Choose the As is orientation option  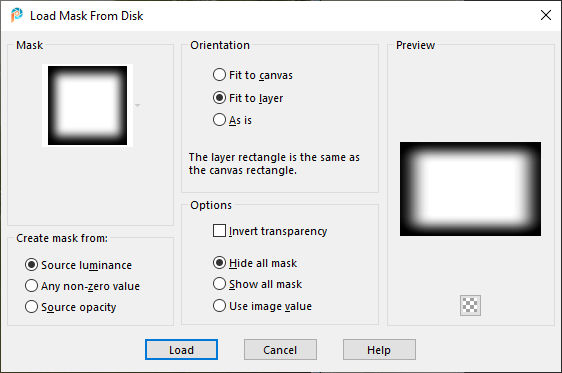(x=232, y=120)
